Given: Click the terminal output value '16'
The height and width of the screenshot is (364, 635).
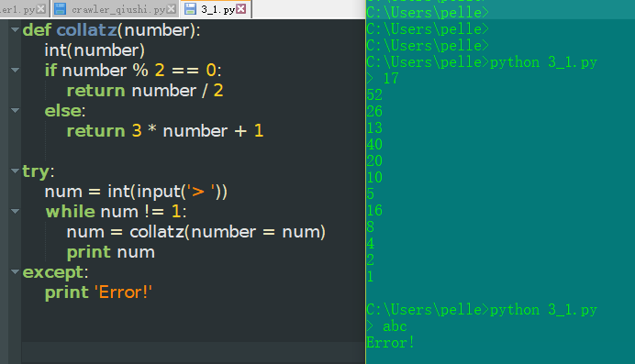Looking at the screenshot, I should pos(374,210).
